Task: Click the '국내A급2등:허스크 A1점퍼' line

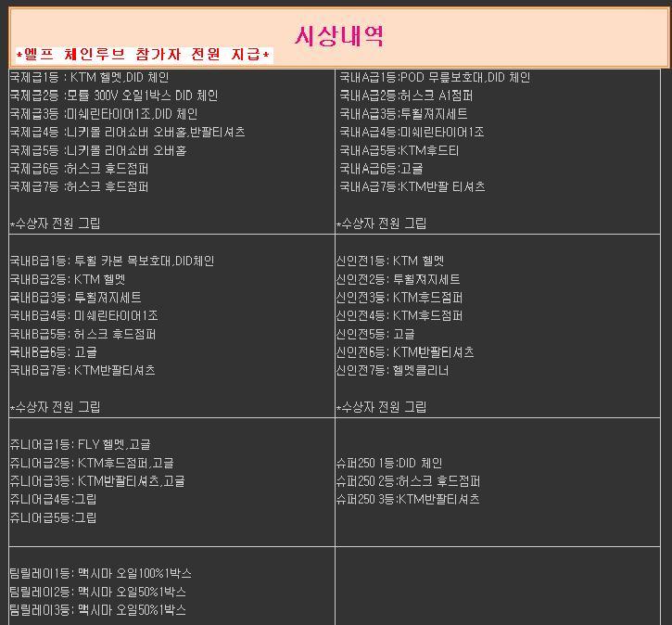Action: 406,96
